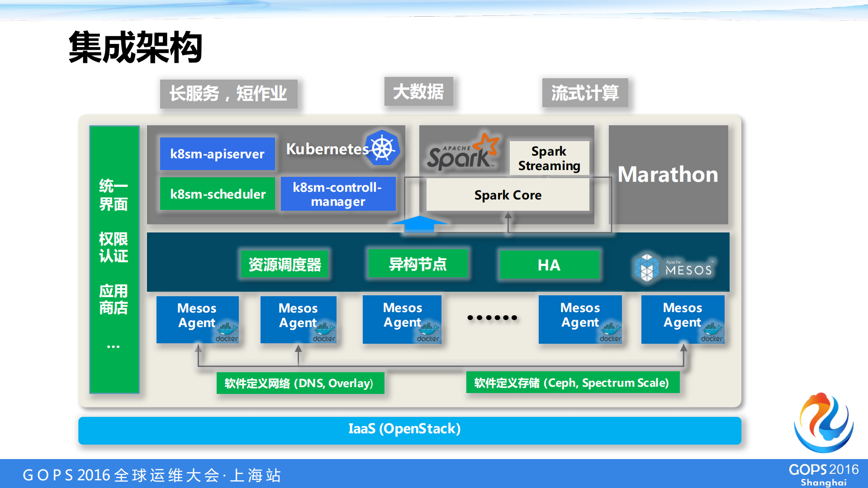The width and height of the screenshot is (868, 488).
Task: Toggle the 异构节点 green box
Action: pos(417,265)
